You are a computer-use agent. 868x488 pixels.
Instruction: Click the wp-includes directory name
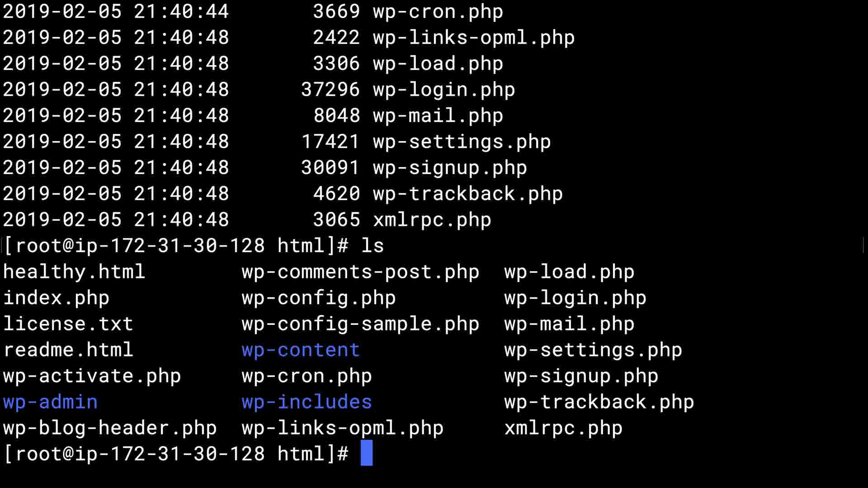tap(307, 402)
